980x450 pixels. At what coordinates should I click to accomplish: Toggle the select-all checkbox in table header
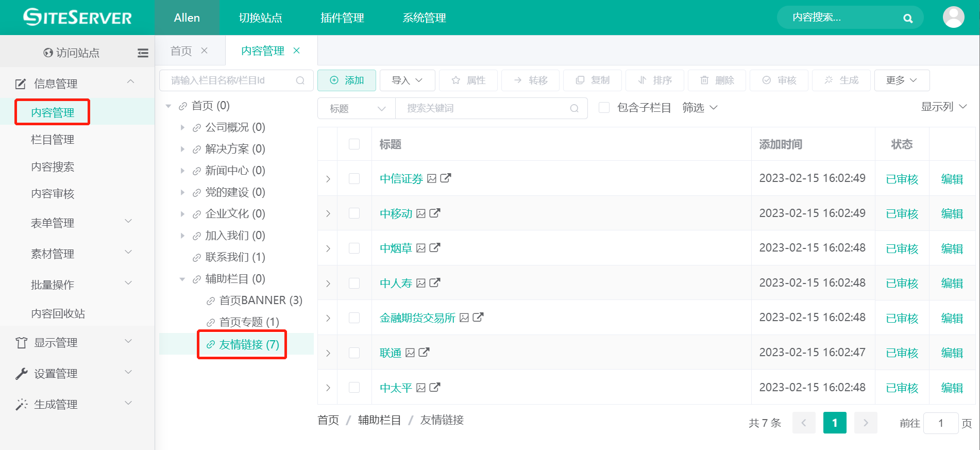[x=354, y=144]
